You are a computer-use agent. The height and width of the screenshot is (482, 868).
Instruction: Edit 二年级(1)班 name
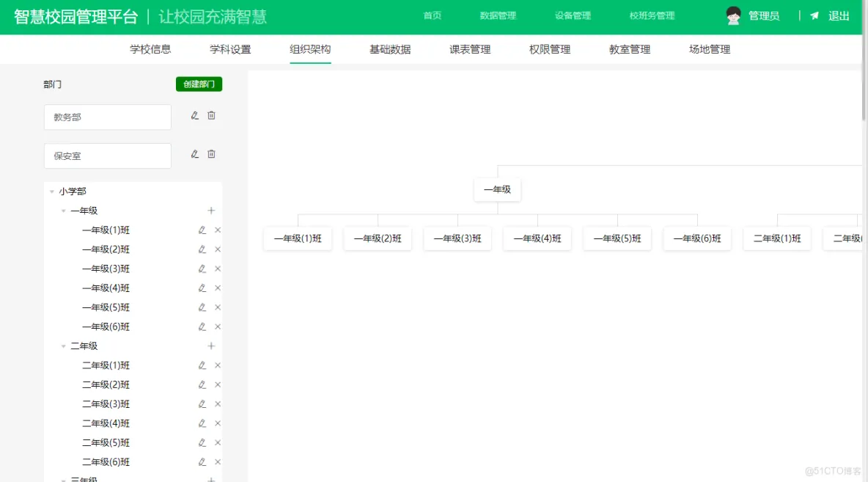pyautogui.click(x=202, y=365)
